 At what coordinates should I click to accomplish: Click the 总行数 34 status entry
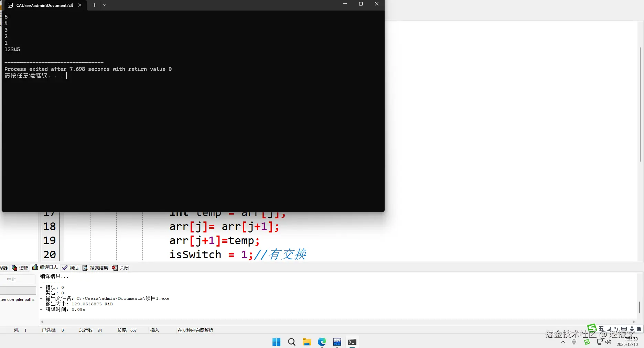[90, 330]
